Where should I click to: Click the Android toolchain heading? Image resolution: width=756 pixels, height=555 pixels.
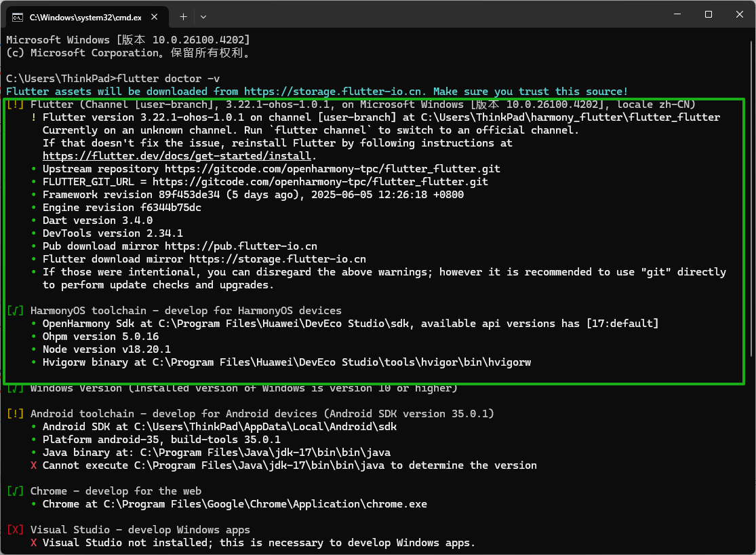tap(262, 414)
